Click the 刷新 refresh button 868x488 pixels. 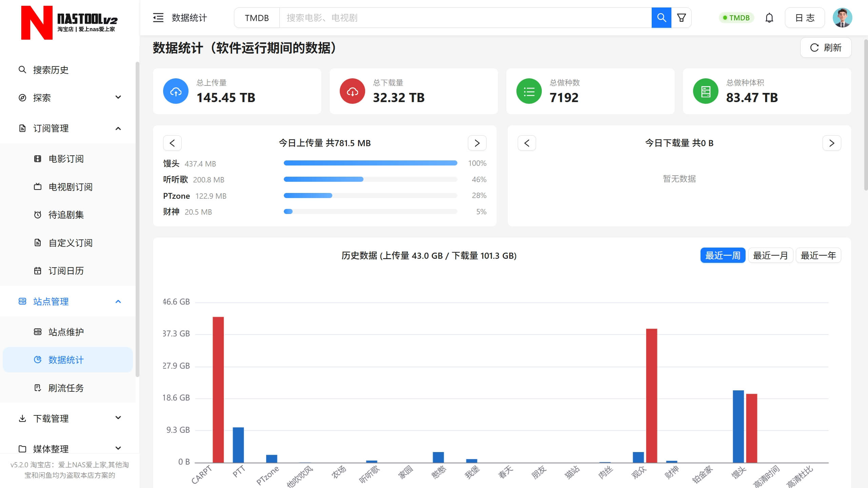[826, 47]
